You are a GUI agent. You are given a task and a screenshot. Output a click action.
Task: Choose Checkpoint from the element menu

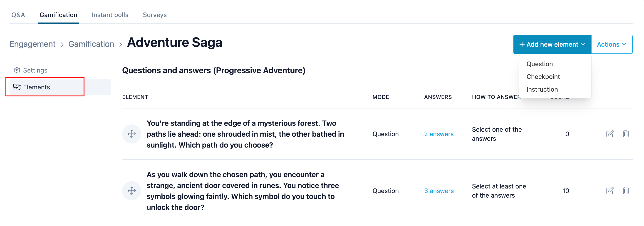543,77
